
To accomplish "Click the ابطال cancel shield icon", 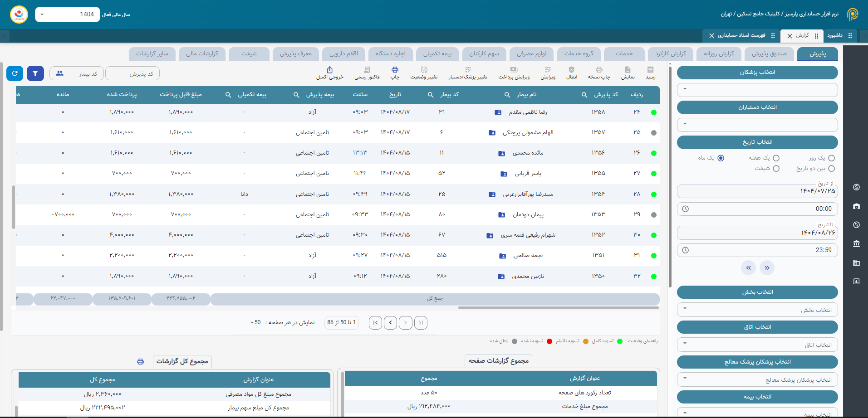I will pyautogui.click(x=571, y=70).
